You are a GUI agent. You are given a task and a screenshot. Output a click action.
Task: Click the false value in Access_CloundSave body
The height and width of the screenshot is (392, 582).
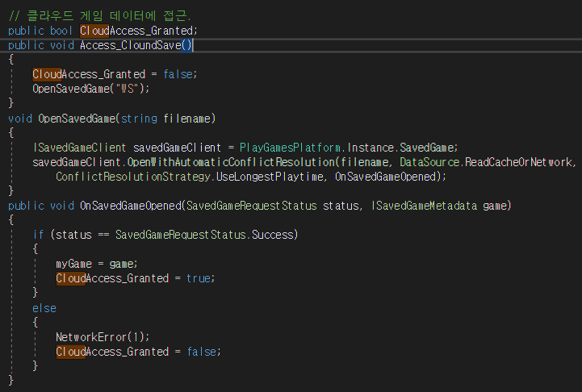(178, 74)
